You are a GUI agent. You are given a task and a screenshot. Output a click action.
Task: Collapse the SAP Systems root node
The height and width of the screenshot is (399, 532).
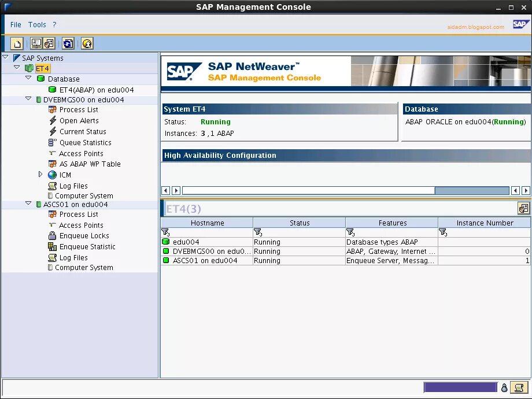coord(5,57)
